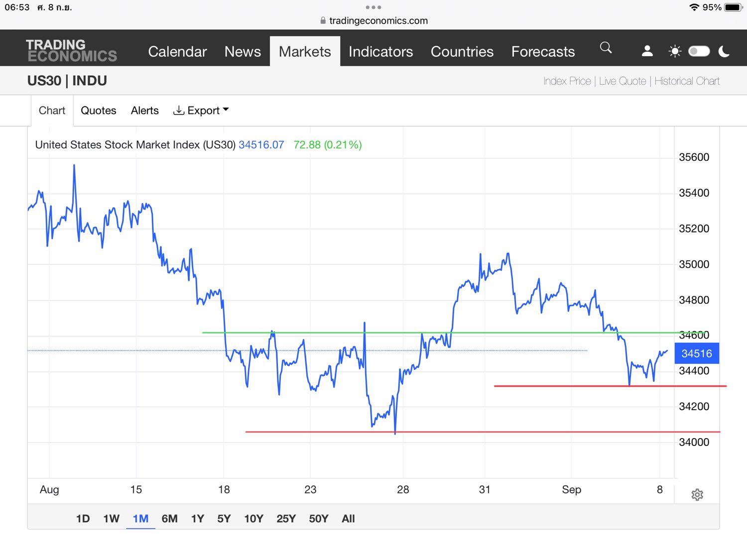Open the site search magnifier icon
This screenshot has height=560, width=747.
click(x=606, y=48)
